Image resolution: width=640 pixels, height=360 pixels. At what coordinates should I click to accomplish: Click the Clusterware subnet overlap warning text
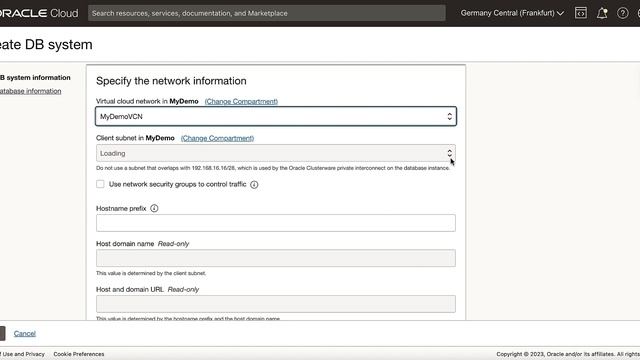click(x=273, y=168)
